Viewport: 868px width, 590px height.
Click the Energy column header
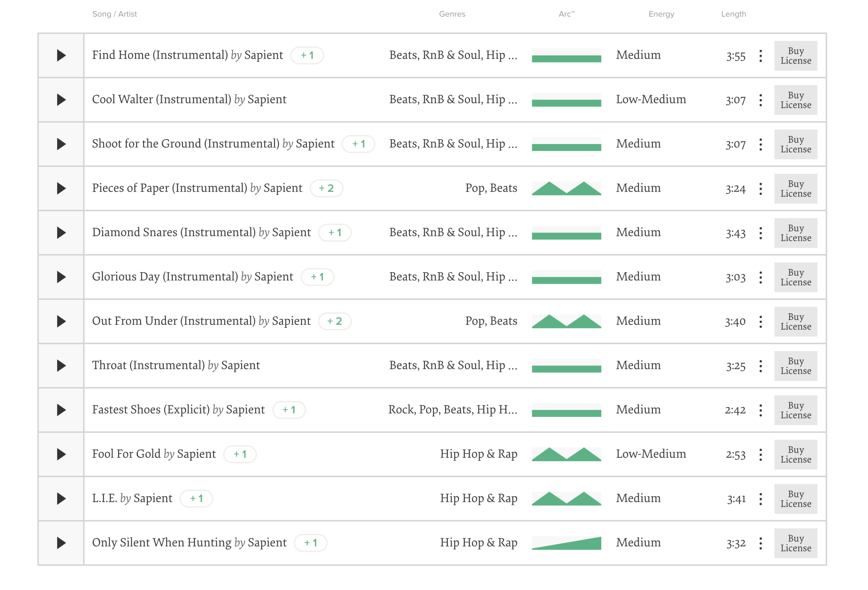pyautogui.click(x=661, y=14)
